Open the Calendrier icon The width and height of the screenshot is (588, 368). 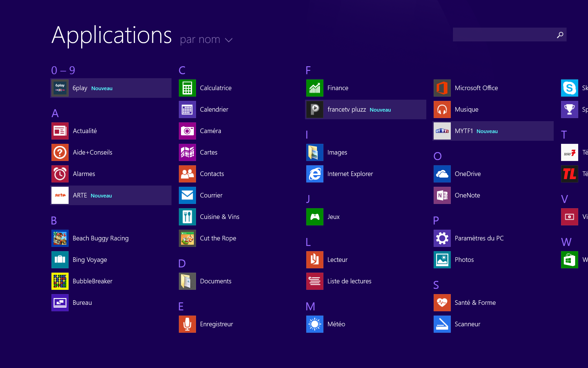tap(187, 109)
